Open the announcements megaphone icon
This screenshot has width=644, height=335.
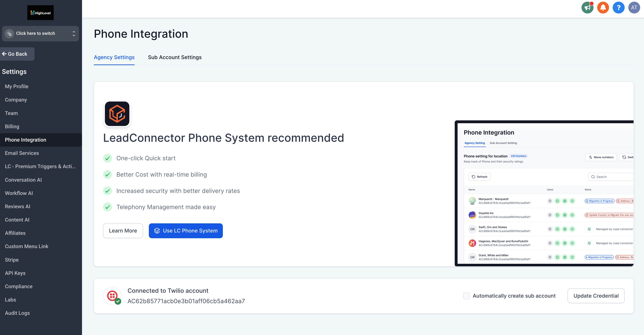pyautogui.click(x=587, y=8)
